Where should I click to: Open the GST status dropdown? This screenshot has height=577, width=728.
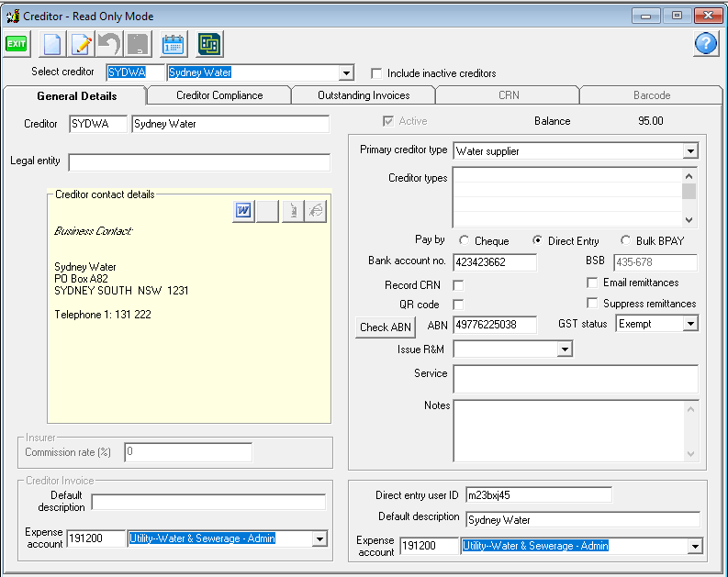(689, 324)
